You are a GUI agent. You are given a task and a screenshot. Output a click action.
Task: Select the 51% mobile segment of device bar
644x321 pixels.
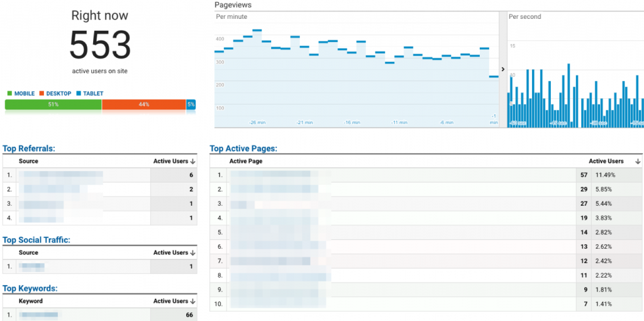[x=53, y=104]
